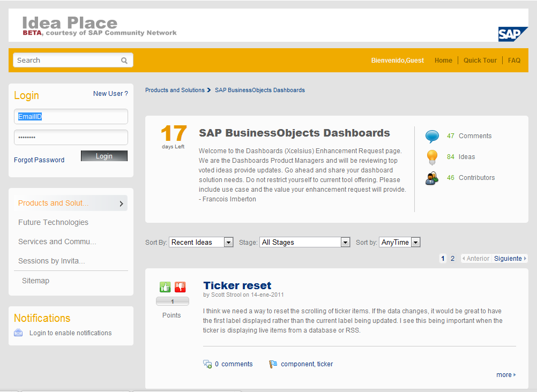The width and height of the screenshot is (537, 392).
Task: Click the thumbs up vote icon
Action: 165,287
